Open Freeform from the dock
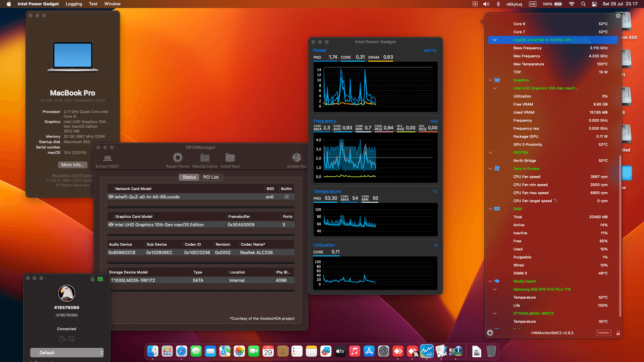644x362 pixels. click(x=326, y=351)
